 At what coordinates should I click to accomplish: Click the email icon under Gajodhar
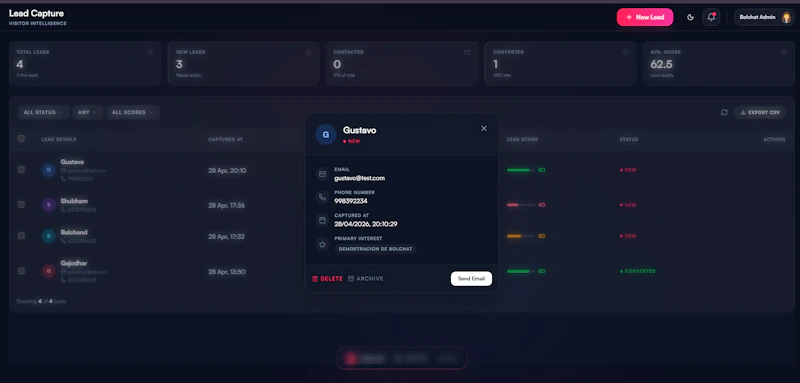(63, 272)
